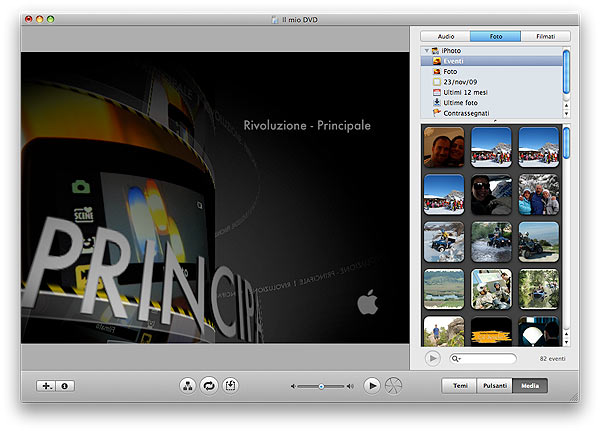Open the add menu plus button

click(46, 386)
